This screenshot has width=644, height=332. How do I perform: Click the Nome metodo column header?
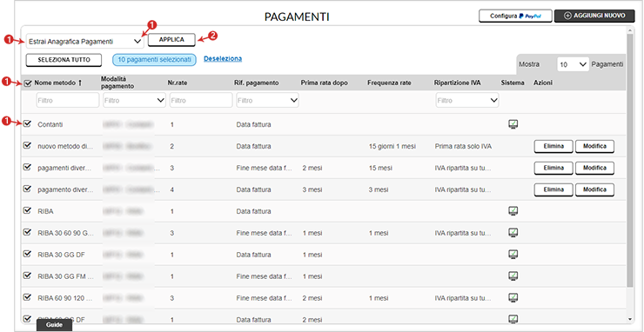pos(54,83)
